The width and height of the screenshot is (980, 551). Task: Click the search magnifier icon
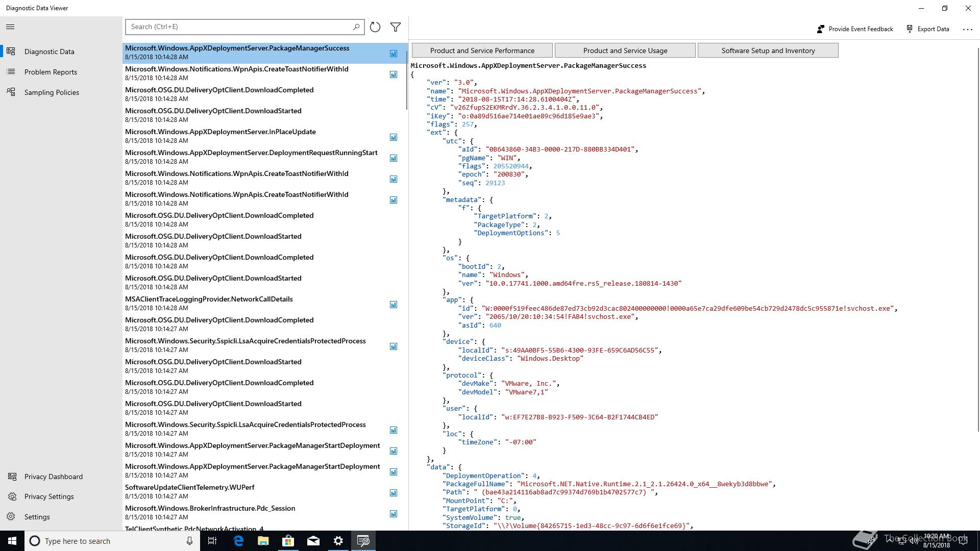(x=356, y=27)
